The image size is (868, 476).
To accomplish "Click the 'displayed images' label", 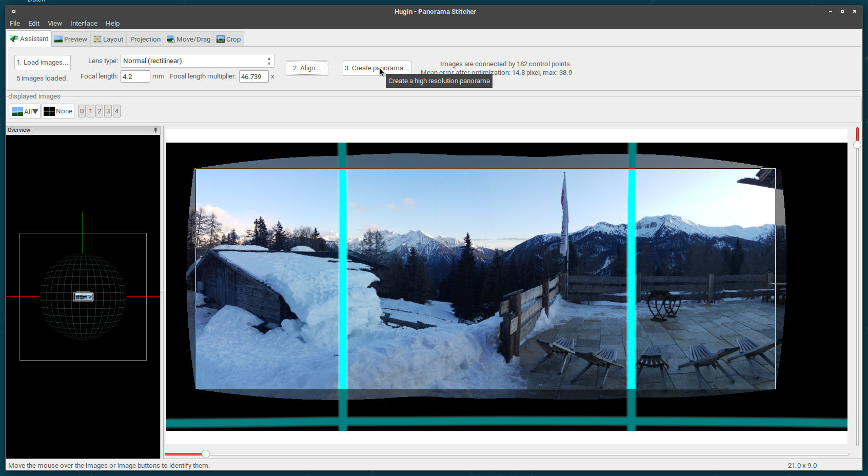I will 34,96.
